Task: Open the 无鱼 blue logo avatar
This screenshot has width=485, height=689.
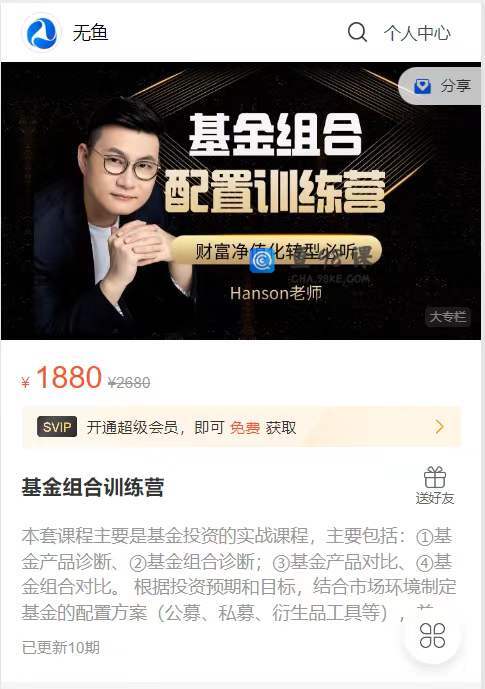Action: tap(41, 33)
